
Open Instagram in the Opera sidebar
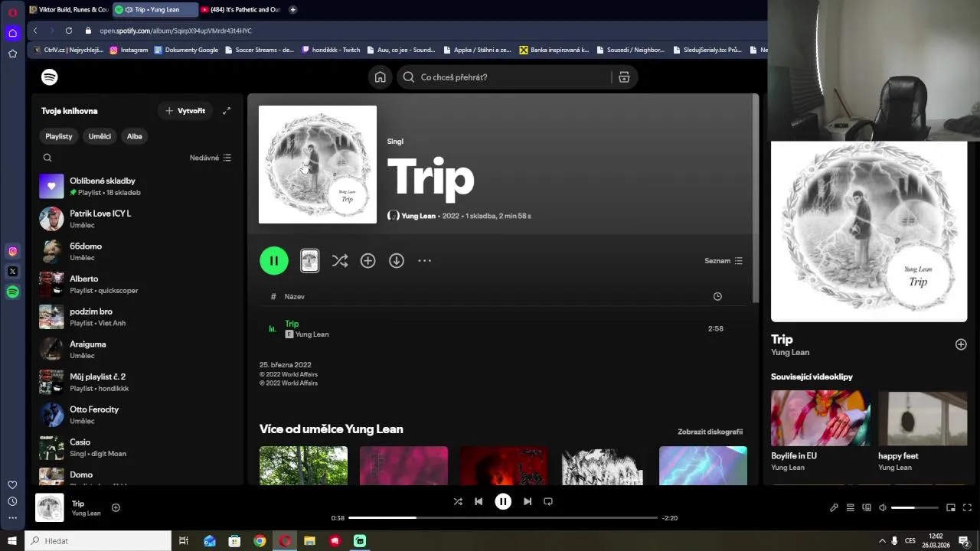(12, 251)
